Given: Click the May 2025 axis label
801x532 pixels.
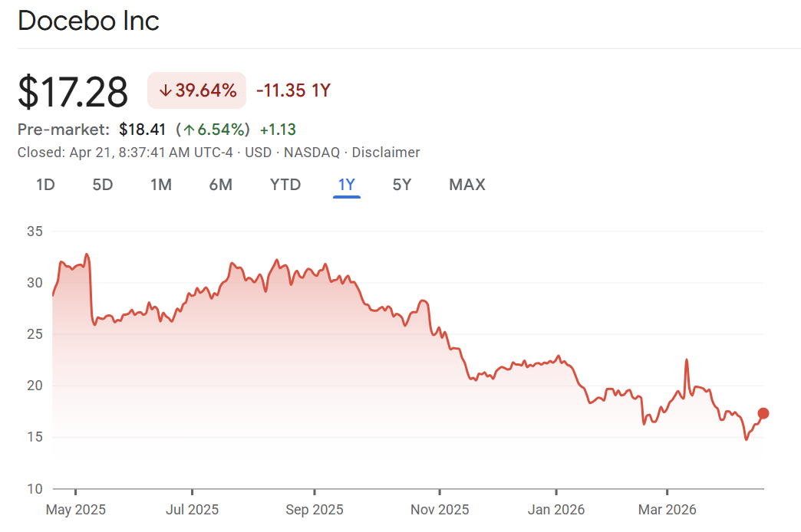Looking at the screenshot, I should tap(76, 510).
